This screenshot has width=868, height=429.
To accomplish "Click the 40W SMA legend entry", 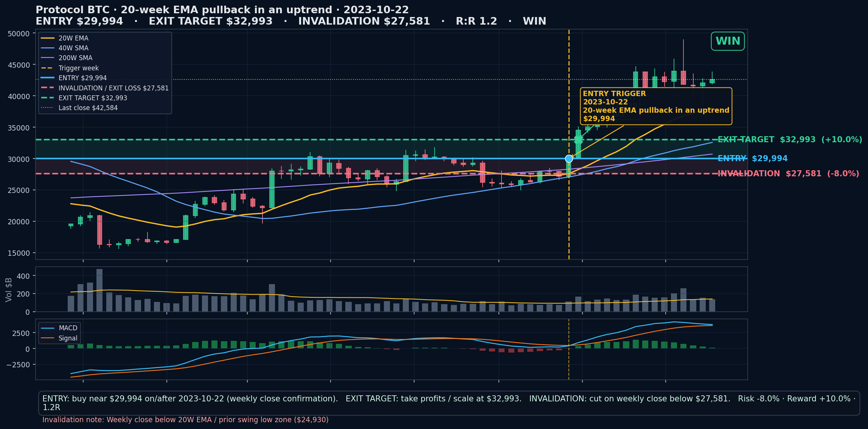I will [x=65, y=48].
